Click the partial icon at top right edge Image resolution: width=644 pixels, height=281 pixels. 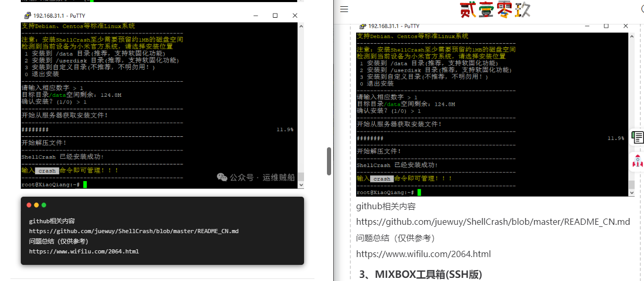coord(641,9)
